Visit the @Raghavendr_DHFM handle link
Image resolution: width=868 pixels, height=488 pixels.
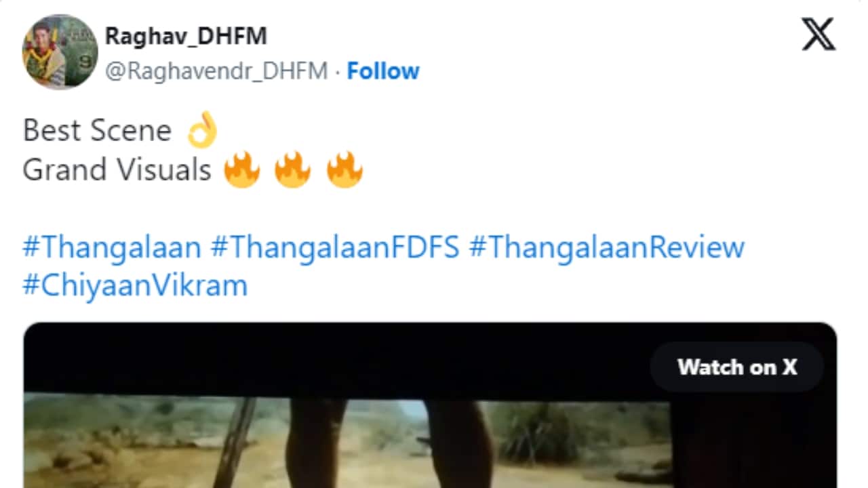216,71
